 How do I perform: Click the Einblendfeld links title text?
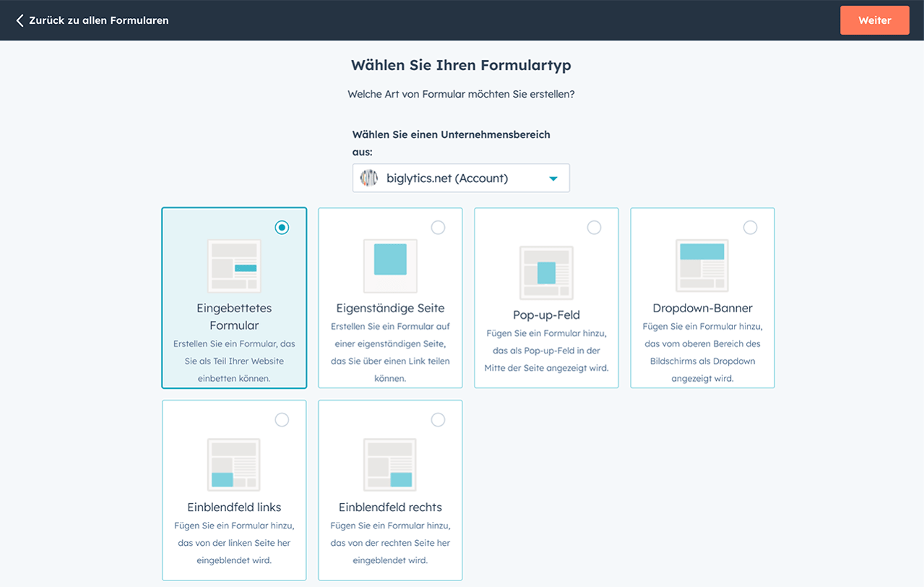coord(234,507)
